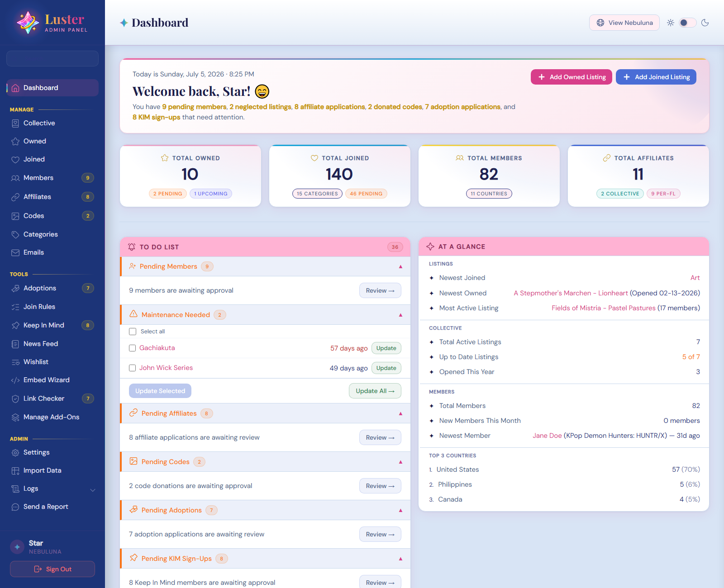Screen dimensions: 724x588
Task: Click the Link Checker shield icon
Action: click(15, 398)
